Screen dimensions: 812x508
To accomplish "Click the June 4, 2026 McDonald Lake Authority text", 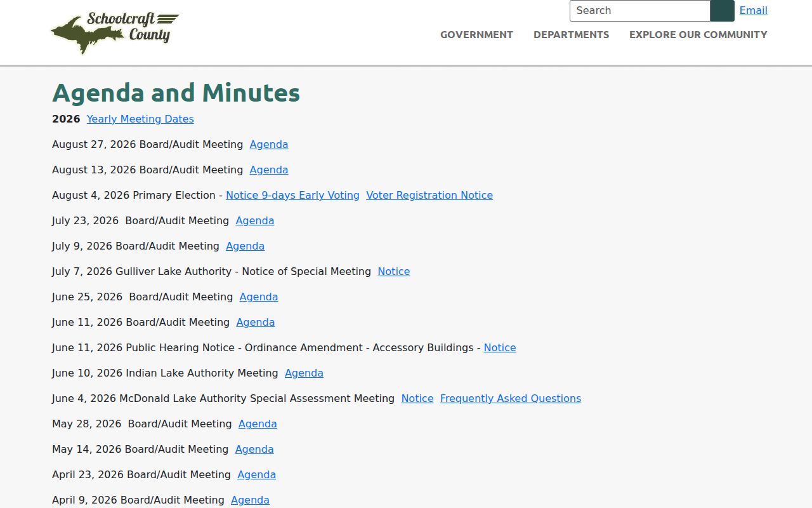I will coord(223,398).
